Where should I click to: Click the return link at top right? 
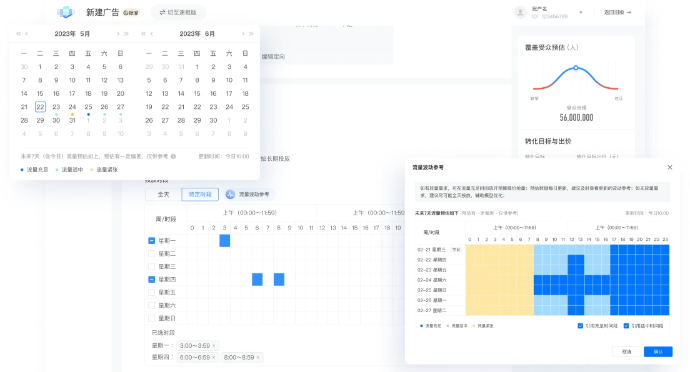[x=617, y=12]
